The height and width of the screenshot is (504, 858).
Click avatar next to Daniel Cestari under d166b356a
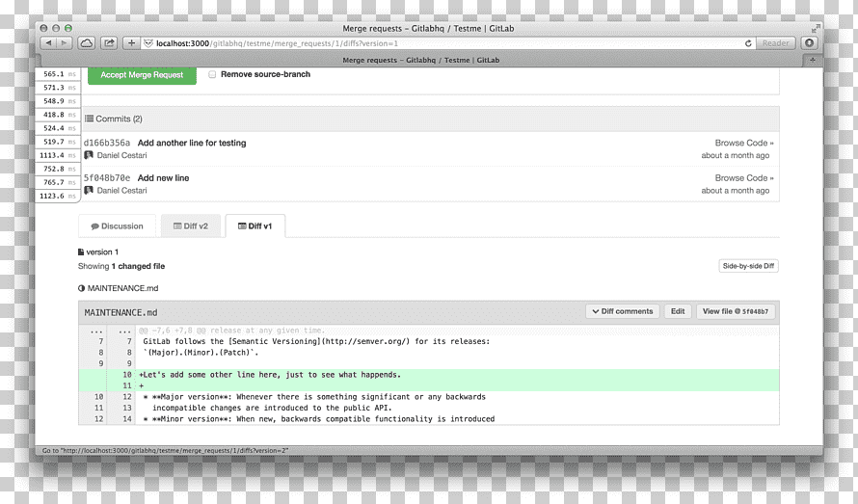coord(89,155)
